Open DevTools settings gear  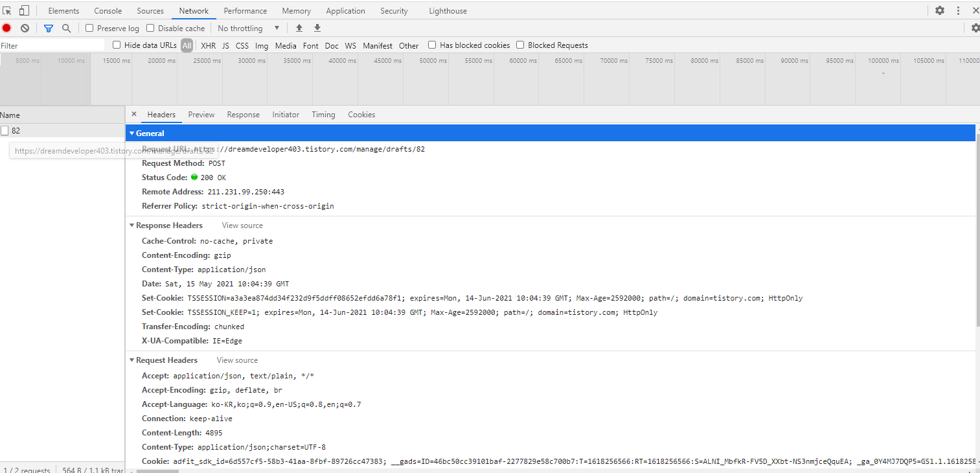click(940, 10)
